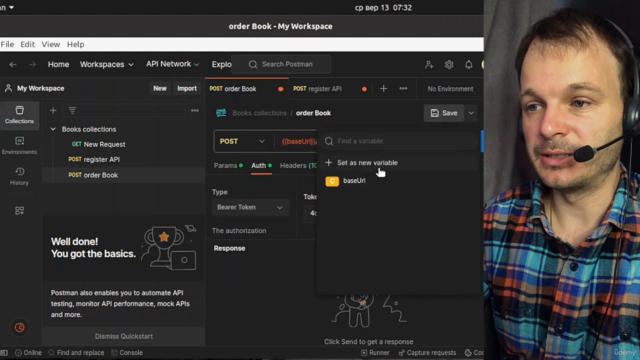Focus the Find a variable search field
Image resolution: width=640 pixels, height=360 pixels.
399,141
